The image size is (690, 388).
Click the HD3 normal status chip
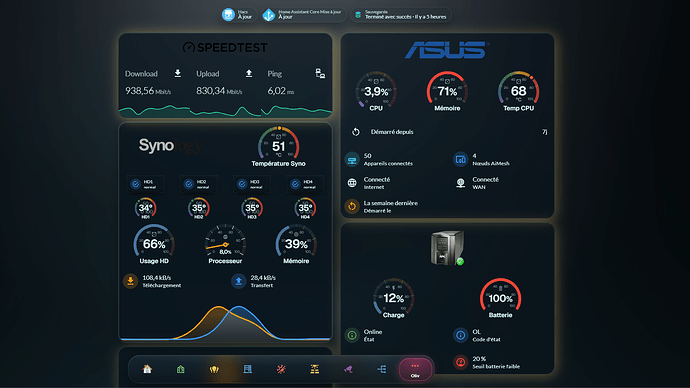pos(252,184)
